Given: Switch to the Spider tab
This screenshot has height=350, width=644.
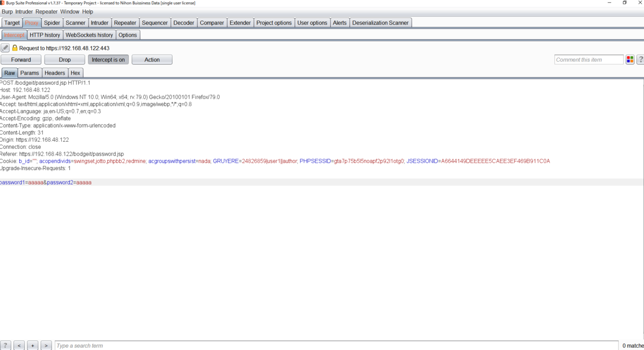Looking at the screenshot, I should coord(52,23).
